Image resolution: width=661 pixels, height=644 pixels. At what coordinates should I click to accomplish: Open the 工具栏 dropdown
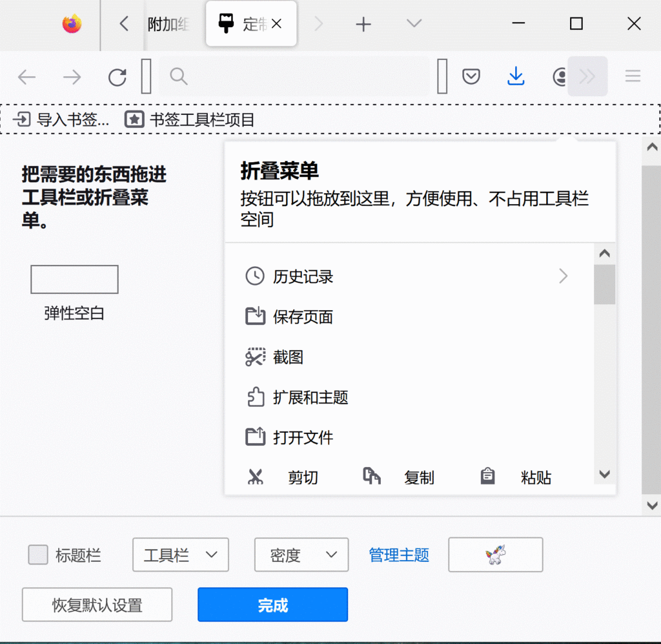(x=180, y=555)
